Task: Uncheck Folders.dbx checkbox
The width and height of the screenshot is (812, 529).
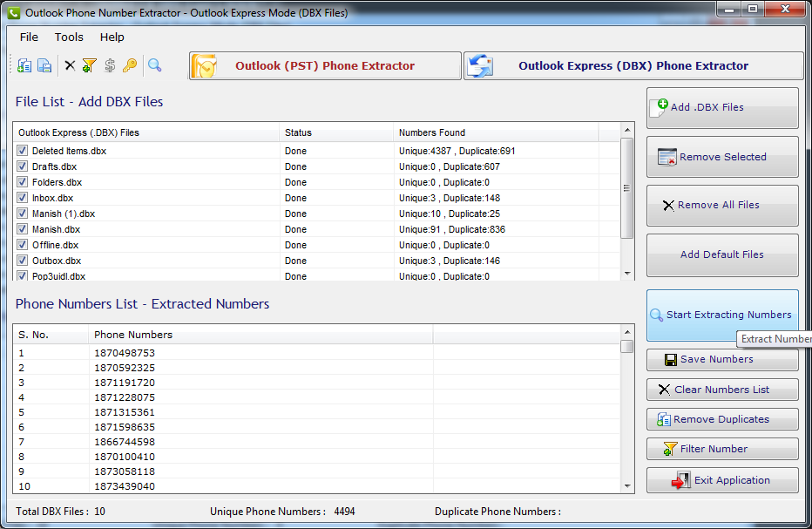Action: click(x=22, y=181)
